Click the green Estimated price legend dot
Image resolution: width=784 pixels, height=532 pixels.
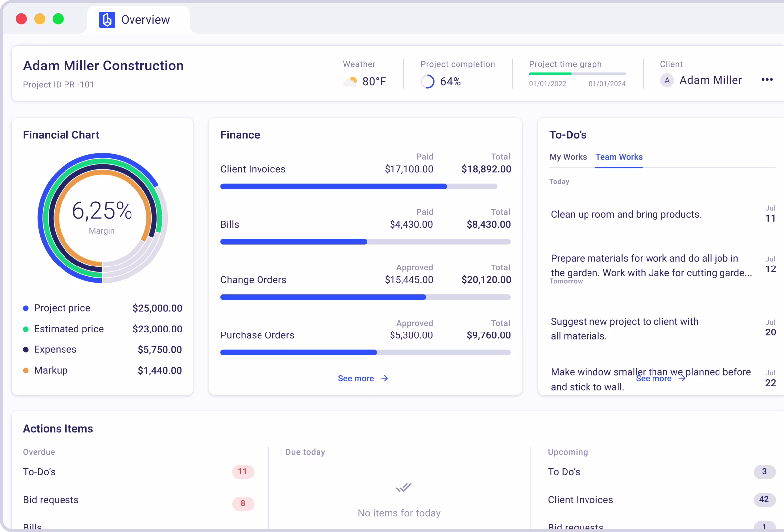26,329
